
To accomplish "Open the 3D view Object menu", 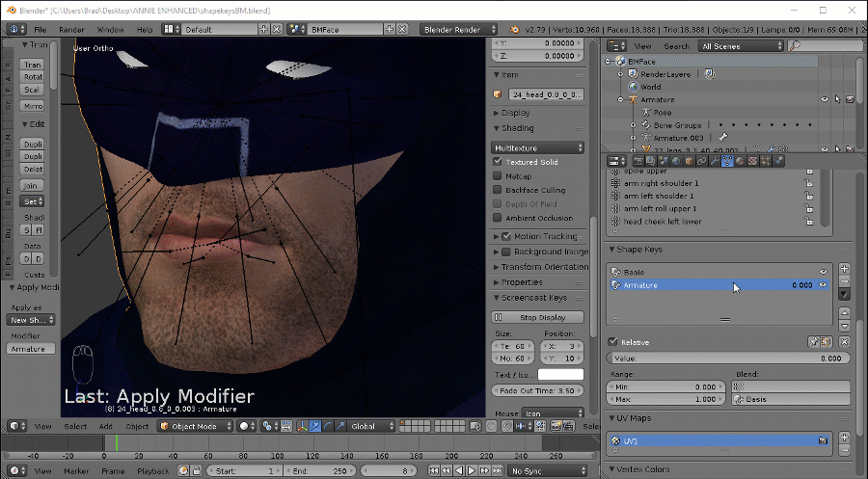I will tap(137, 426).
